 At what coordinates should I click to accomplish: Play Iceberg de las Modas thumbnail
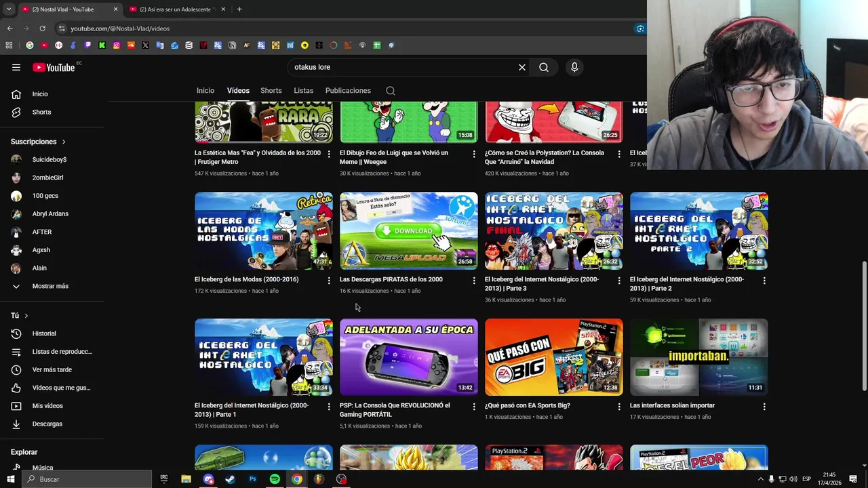(x=264, y=231)
